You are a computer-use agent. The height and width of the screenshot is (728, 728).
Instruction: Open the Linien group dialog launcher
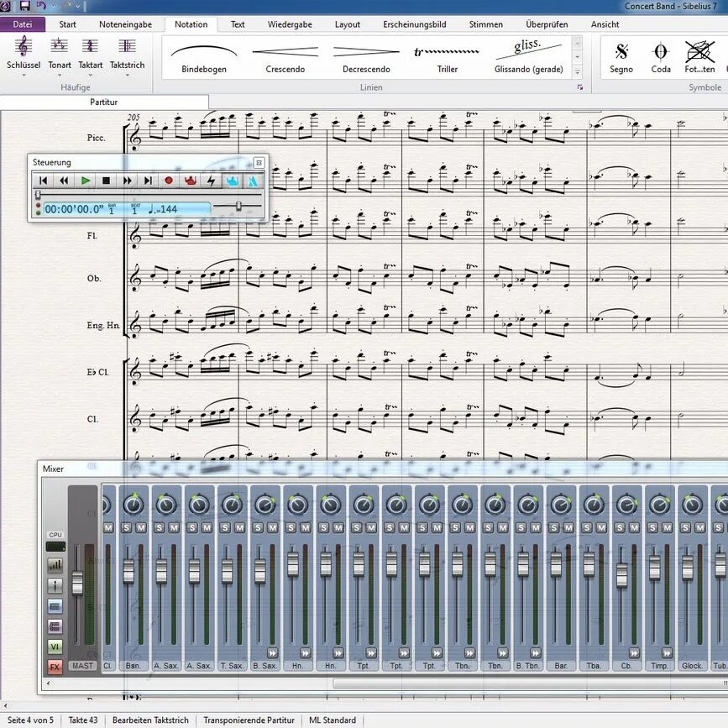tap(580, 87)
